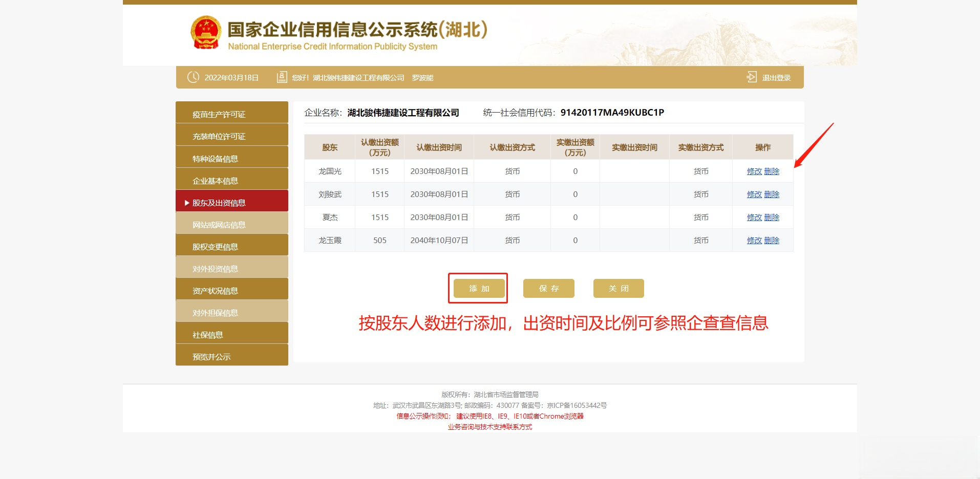
Task: Click 修改 for shareholder 夏杰
Action: click(x=754, y=217)
